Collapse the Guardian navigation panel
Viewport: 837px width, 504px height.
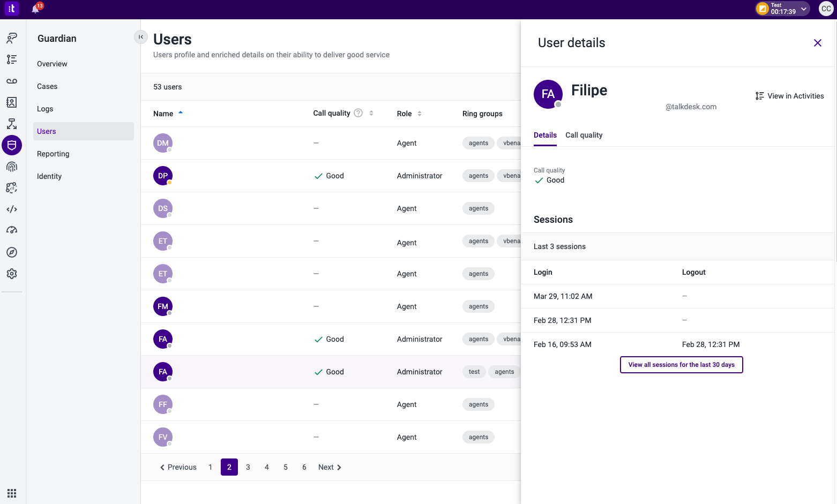coord(140,37)
